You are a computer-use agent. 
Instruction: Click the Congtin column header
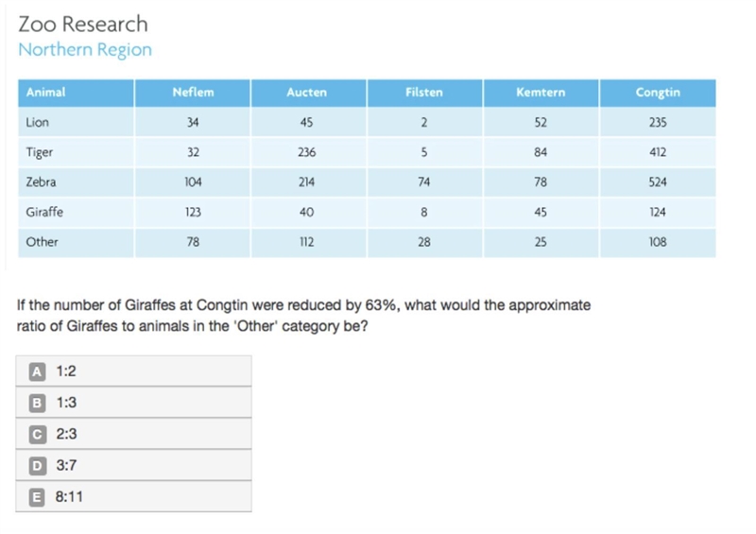tap(658, 93)
